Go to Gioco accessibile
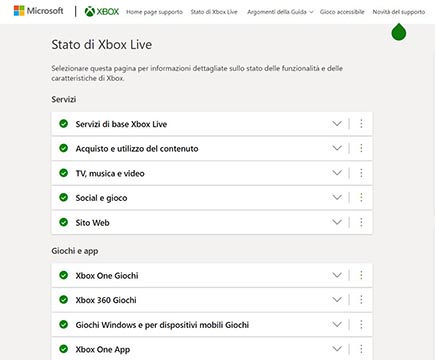 coord(342,12)
